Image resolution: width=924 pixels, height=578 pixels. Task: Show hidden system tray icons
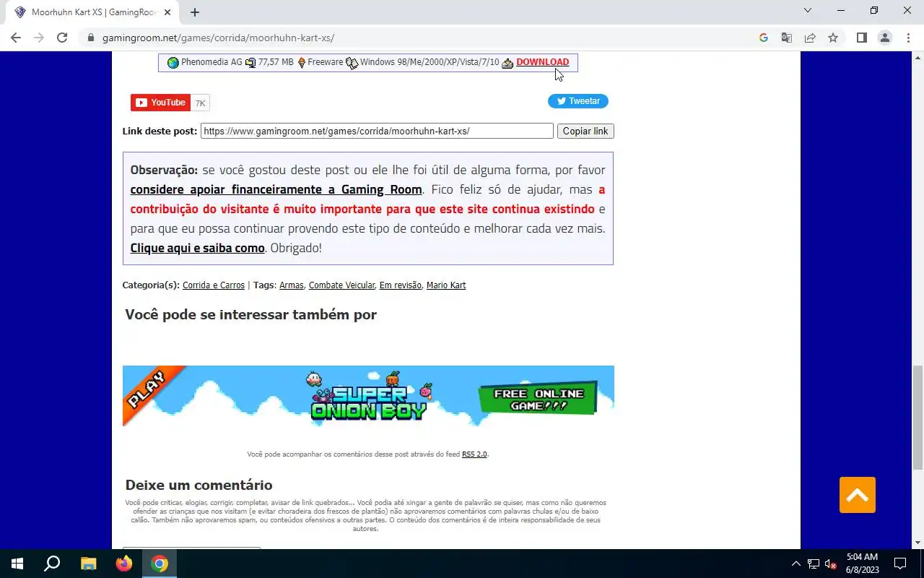796,564
